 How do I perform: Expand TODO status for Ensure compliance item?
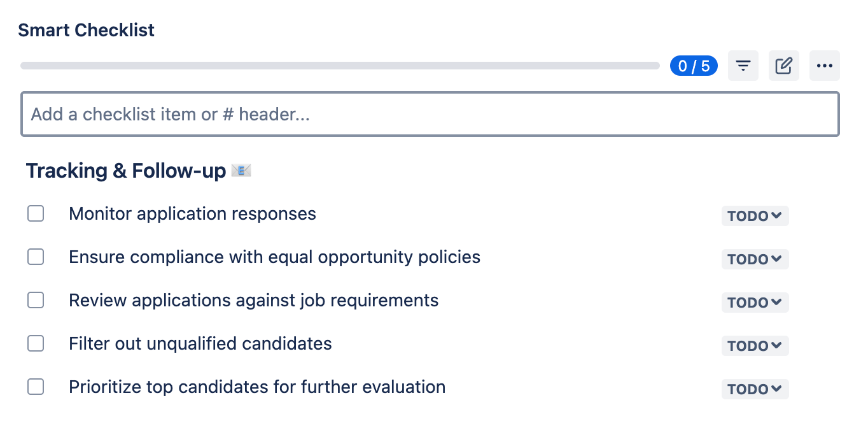tap(755, 259)
